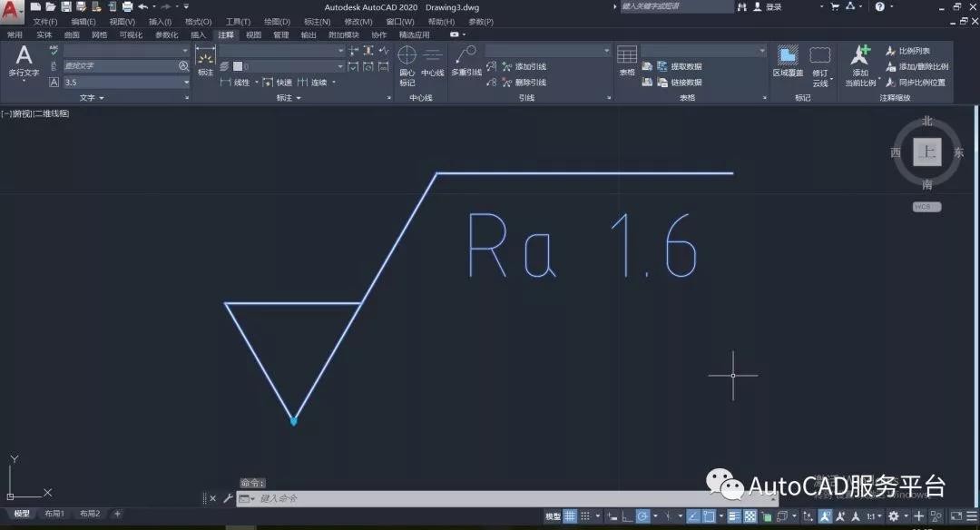Click the shopping cart icon in title bar
Image resolution: width=980 pixels, height=530 pixels.
point(835,6)
